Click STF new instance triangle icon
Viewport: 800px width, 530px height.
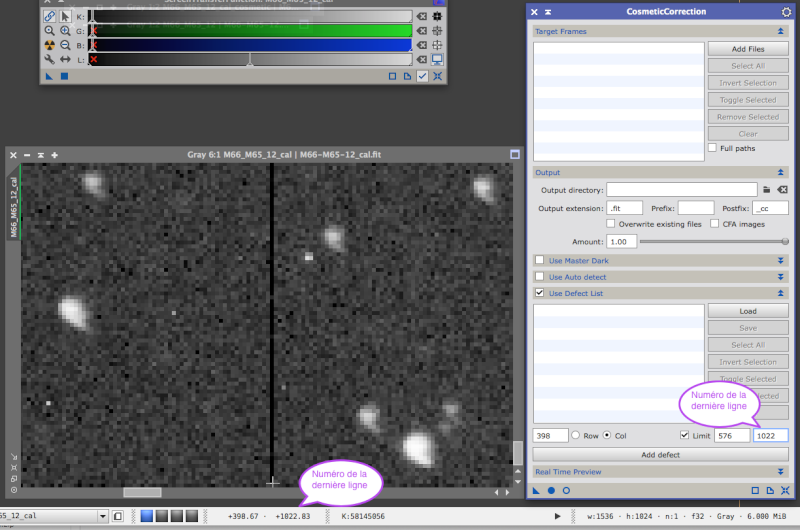pyautogui.click(x=49, y=77)
